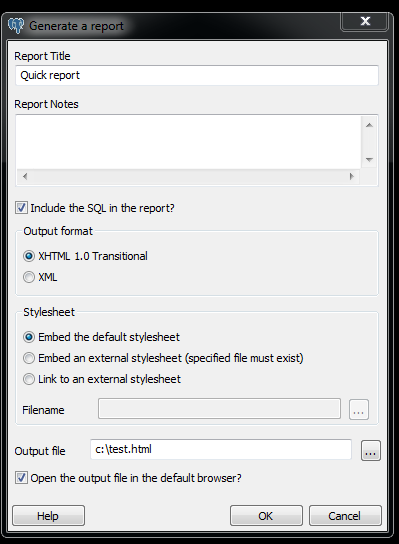Choose Embed an external stylesheet option
Image resolution: width=399 pixels, height=544 pixels.
tap(29, 358)
